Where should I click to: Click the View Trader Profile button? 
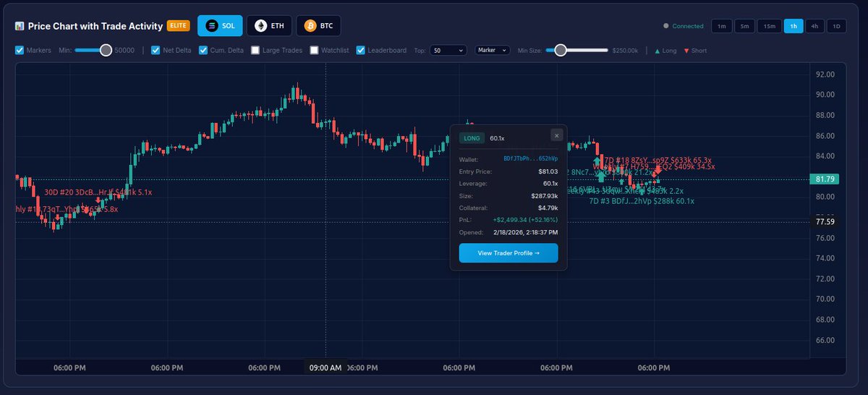coord(509,252)
